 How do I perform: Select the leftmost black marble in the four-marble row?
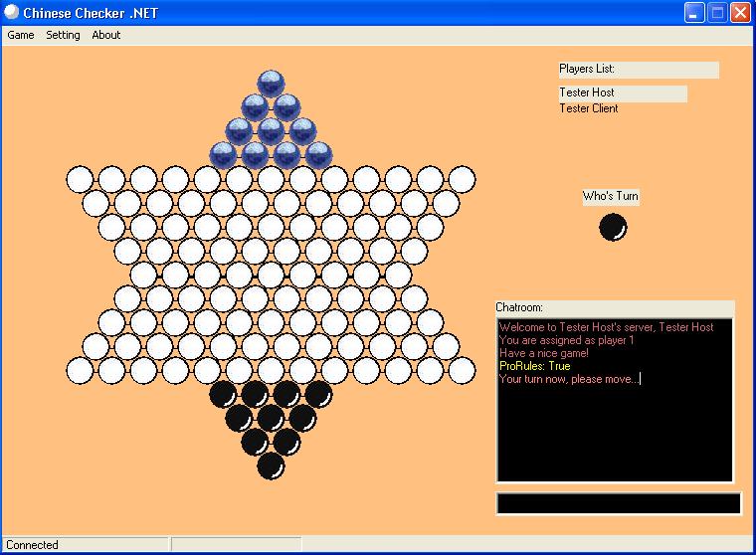click(x=223, y=394)
